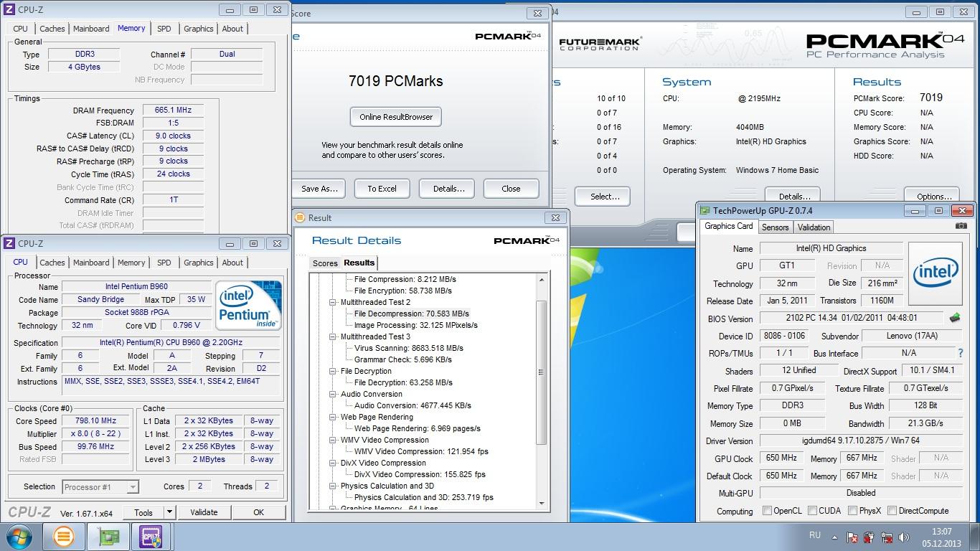Collapse the File Decryption node
This screenshot has height=551, width=980.
pyautogui.click(x=333, y=371)
